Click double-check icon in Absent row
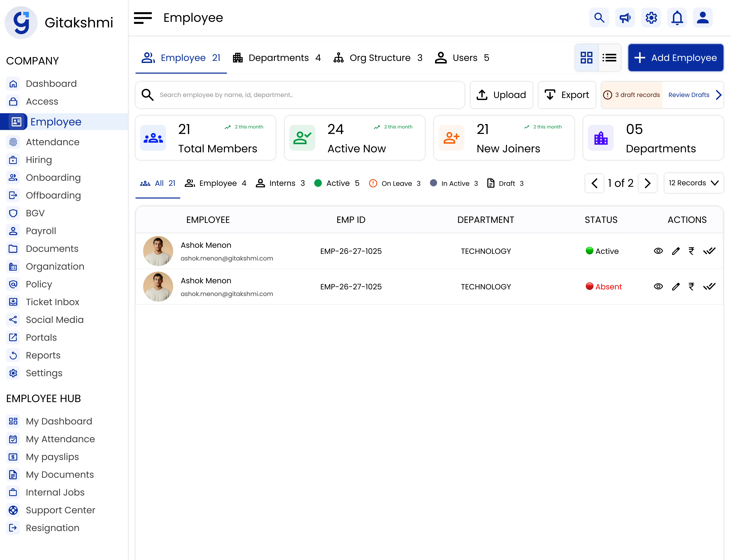 coord(709,287)
